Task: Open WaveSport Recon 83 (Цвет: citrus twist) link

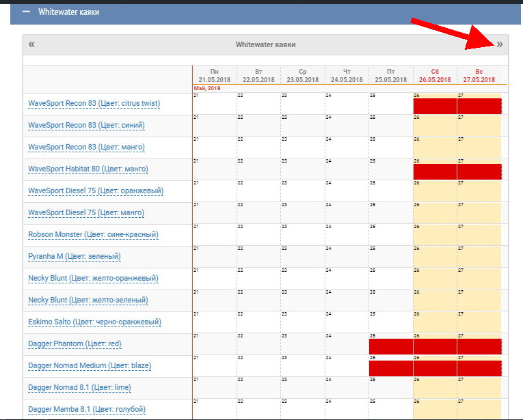Action: coord(94,104)
